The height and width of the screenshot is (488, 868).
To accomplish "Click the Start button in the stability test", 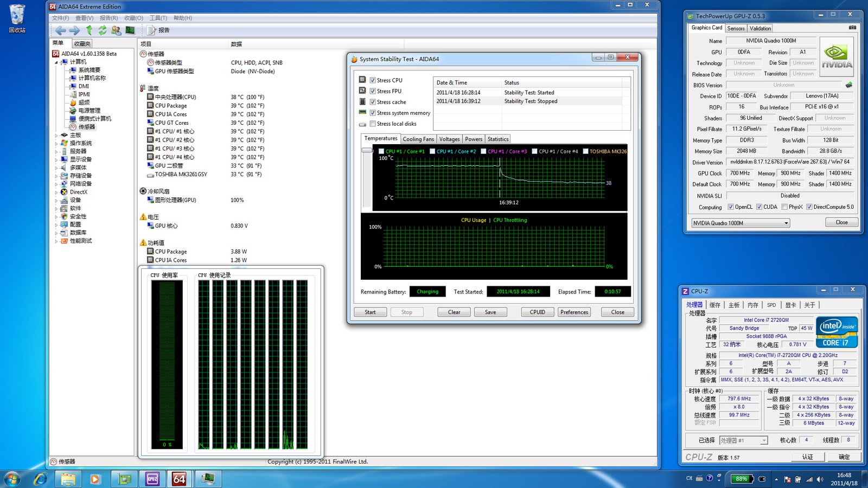I will coord(370,312).
